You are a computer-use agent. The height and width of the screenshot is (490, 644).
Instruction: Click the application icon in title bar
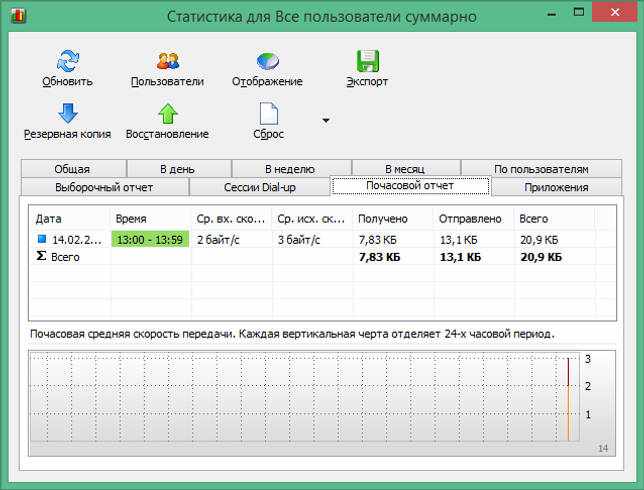point(18,16)
